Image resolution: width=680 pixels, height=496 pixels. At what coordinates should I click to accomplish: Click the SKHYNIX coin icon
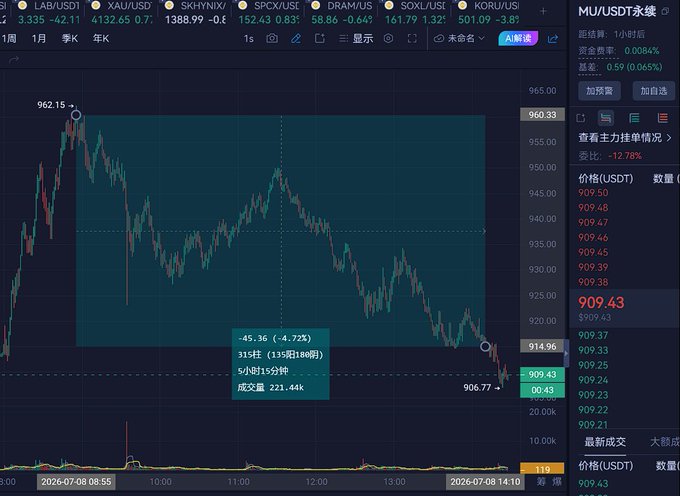(169, 6)
